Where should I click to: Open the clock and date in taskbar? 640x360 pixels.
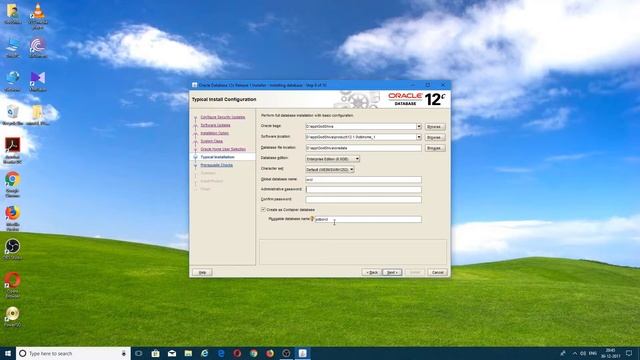coord(611,353)
